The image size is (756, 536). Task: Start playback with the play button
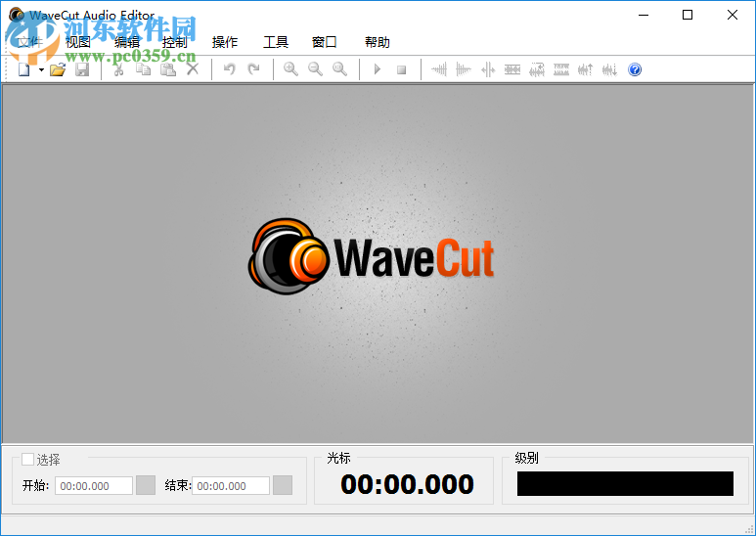coord(378,69)
